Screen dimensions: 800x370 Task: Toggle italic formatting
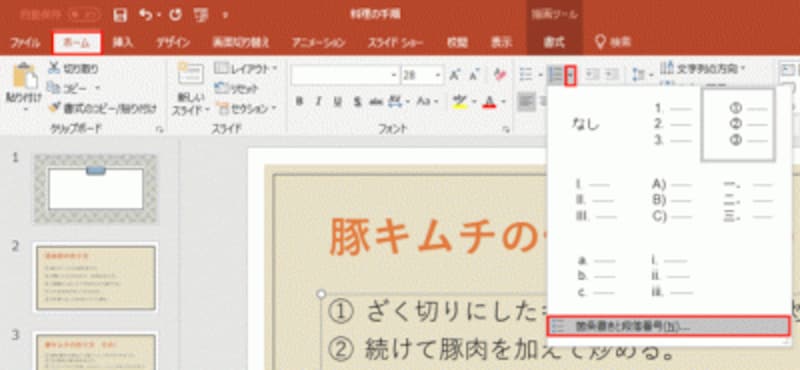318,102
